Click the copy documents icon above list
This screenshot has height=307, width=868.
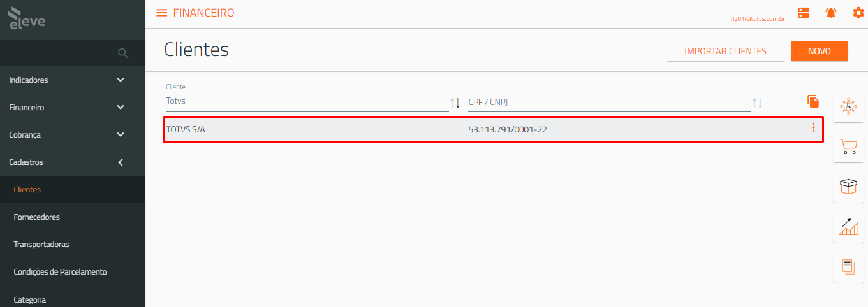[x=813, y=101]
